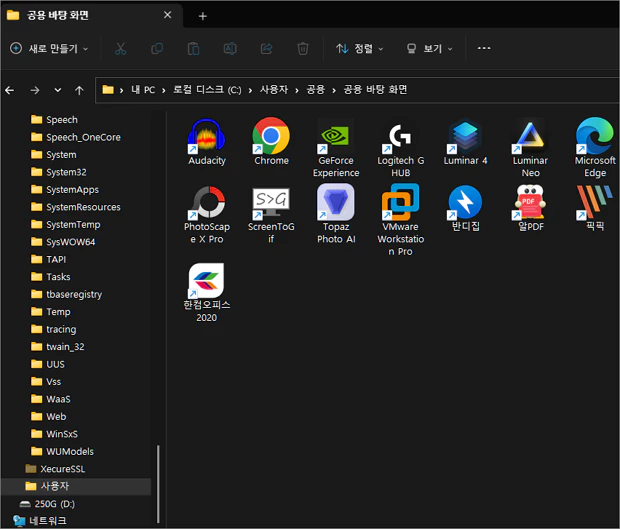This screenshot has width=620, height=529.
Task: Click the Rename toolbar icon
Action: [230, 49]
